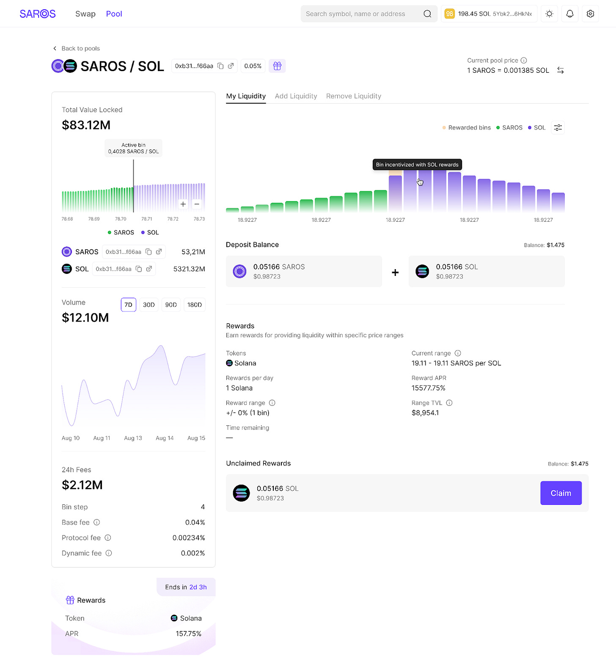
Task: Click SAROS token icon in TVL panel
Action: coord(67,252)
